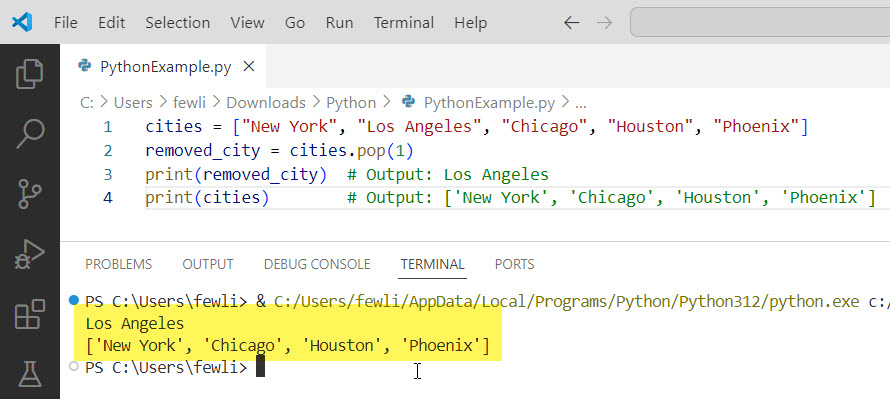Click the fewli breadcrumb segment

point(190,103)
